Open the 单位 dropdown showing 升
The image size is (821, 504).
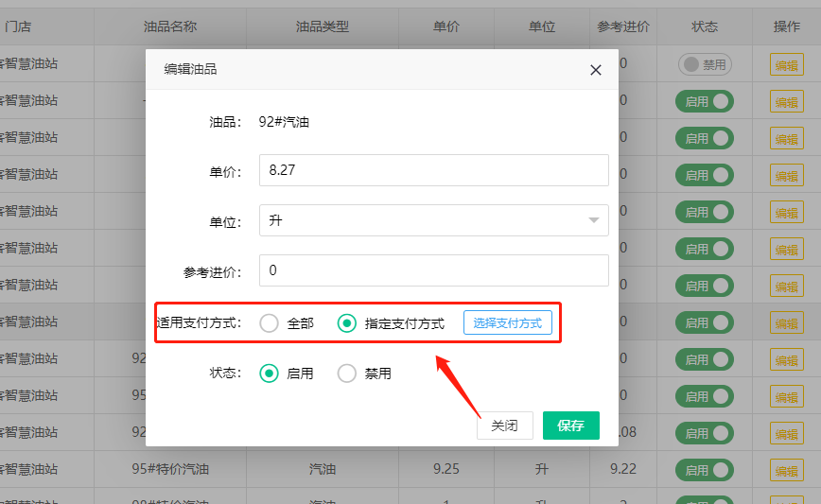(433, 220)
